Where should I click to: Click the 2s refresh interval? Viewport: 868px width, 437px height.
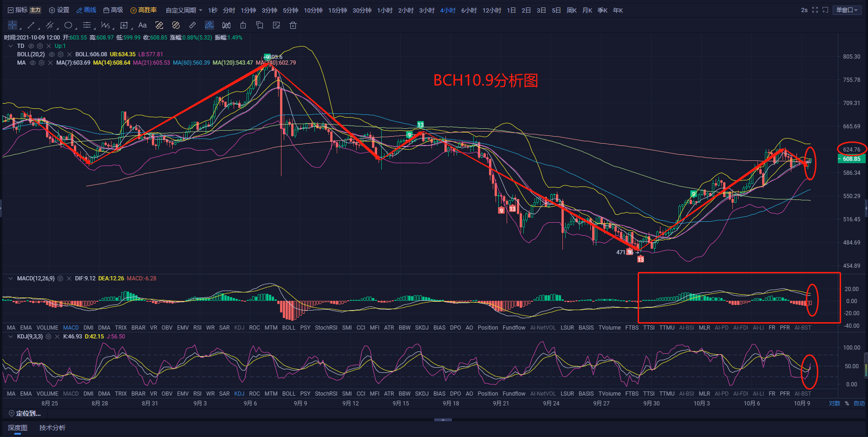[x=804, y=10]
